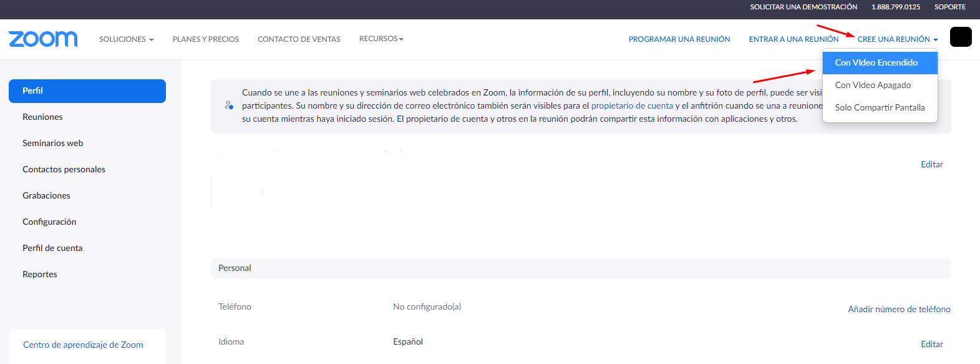
Task: Click the Teléfono label
Action: coord(235,307)
